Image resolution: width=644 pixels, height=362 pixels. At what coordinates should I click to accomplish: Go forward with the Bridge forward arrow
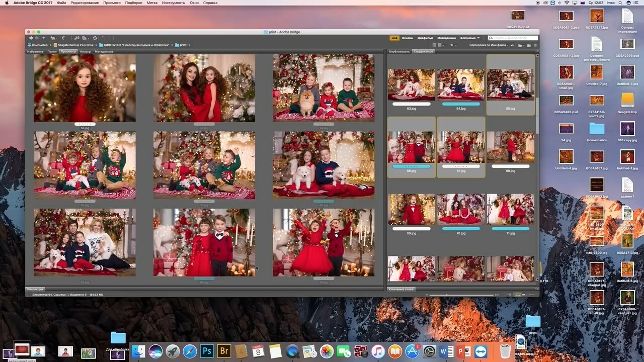(x=37, y=38)
